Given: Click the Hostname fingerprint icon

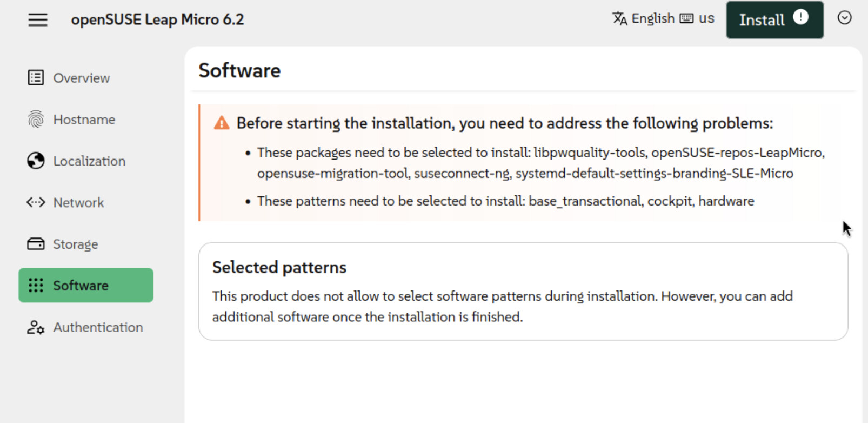Looking at the screenshot, I should [36, 120].
